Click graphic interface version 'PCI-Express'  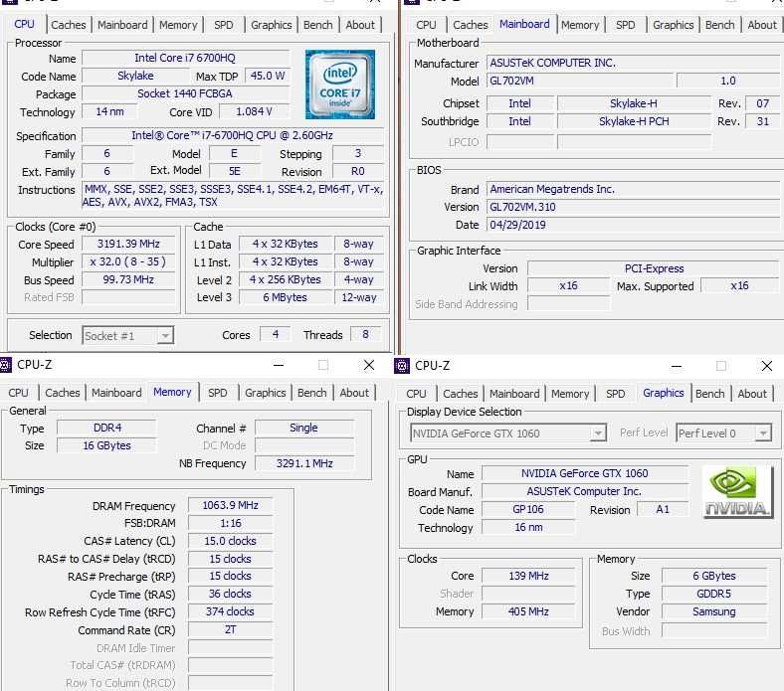(654, 268)
